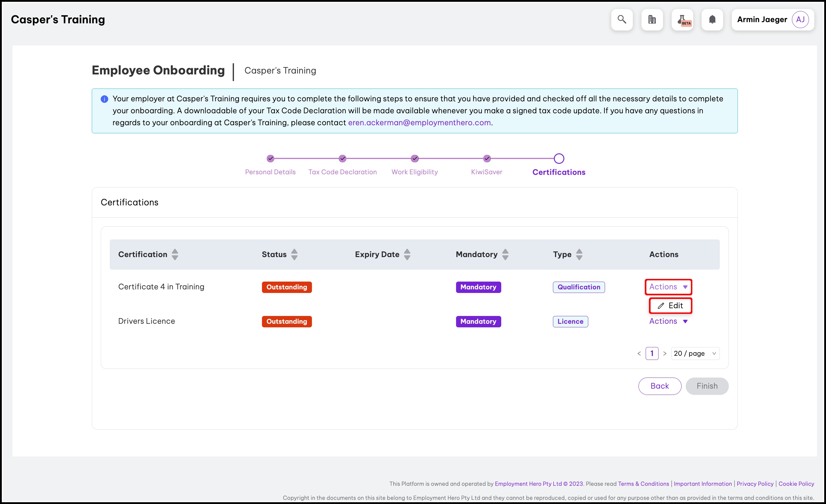The width and height of the screenshot is (826, 504).
Task: Click the Back button
Action: pos(659,386)
